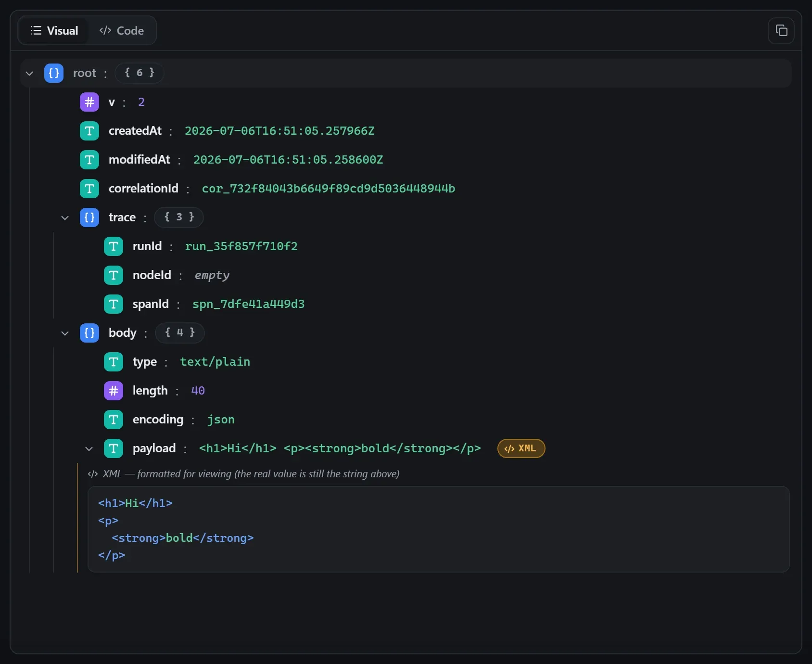Click the <h1>Hi</h1> line in XML preview
812x664 pixels.
pos(135,503)
